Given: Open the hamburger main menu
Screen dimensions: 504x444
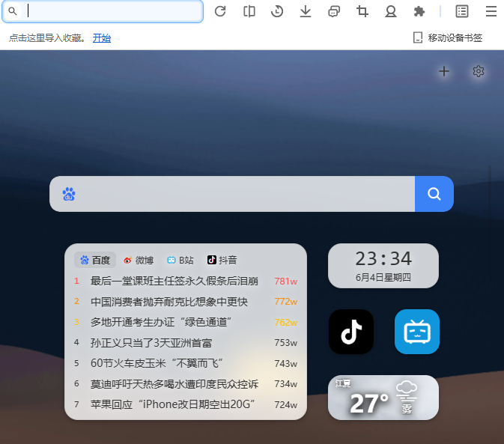Looking at the screenshot, I should pyautogui.click(x=491, y=11).
